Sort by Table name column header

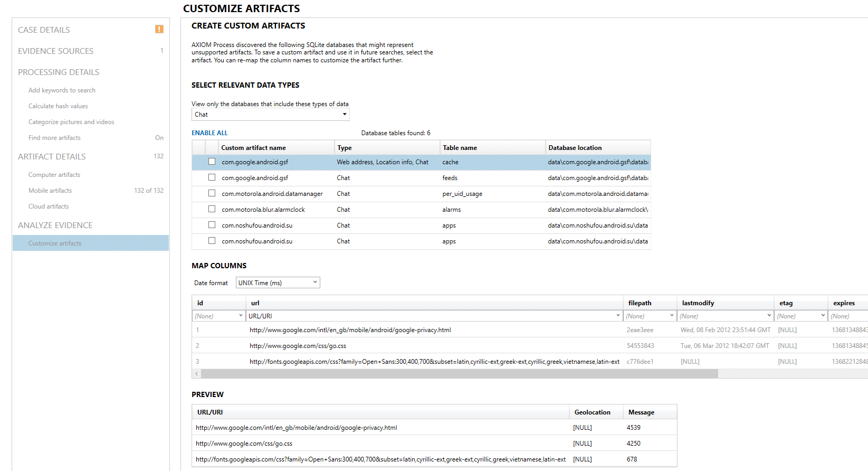(x=492, y=148)
